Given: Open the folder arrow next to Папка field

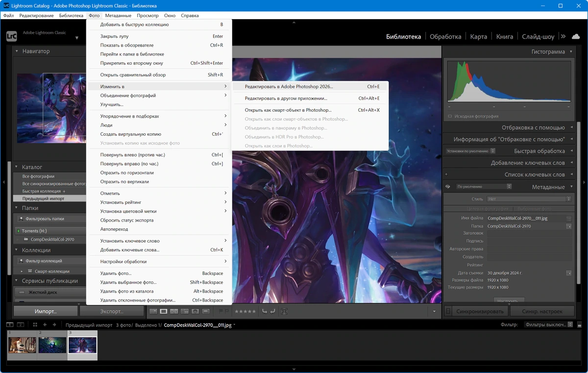Looking at the screenshot, I should point(569,226).
